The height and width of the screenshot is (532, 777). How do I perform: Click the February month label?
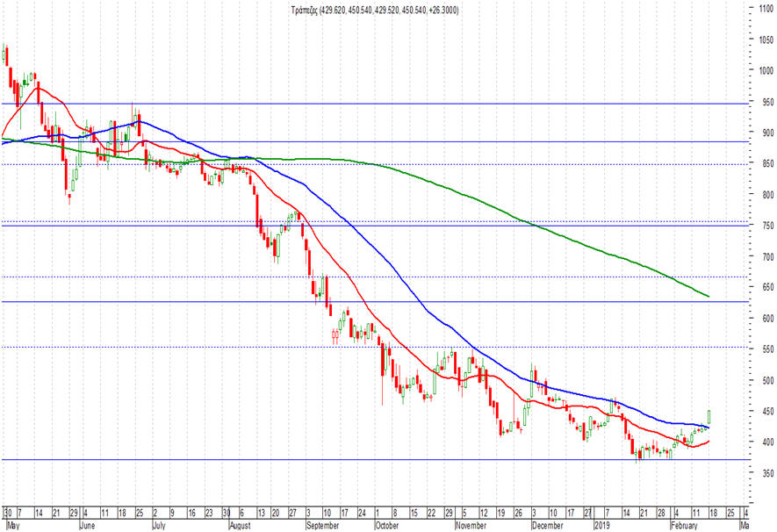(x=684, y=525)
